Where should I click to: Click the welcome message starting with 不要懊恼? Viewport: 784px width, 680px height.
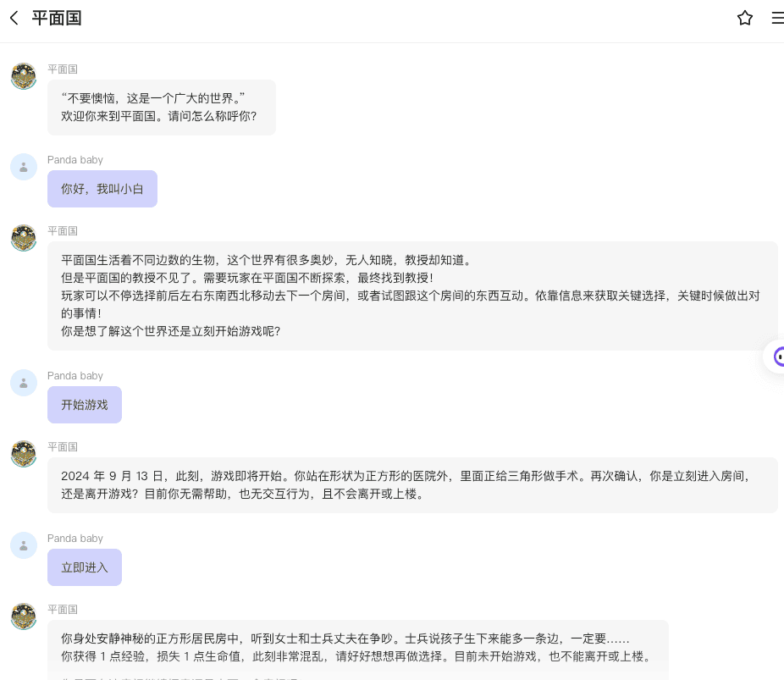click(x=161, y=108)
